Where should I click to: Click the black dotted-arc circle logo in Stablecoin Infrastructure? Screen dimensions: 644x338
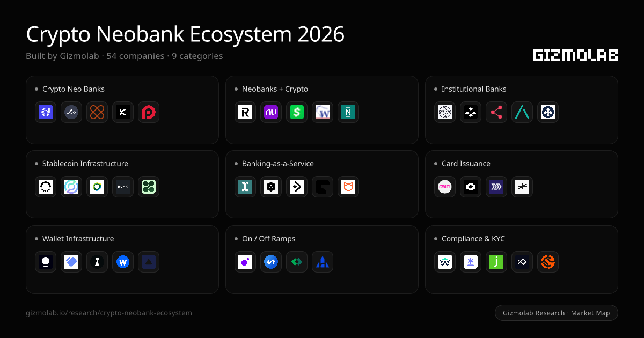click(46, 187)
